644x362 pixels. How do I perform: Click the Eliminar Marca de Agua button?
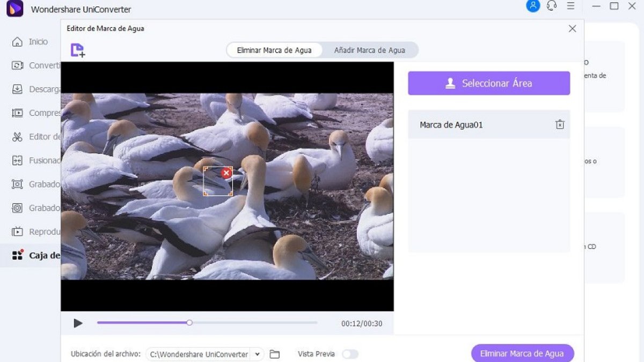522,353
